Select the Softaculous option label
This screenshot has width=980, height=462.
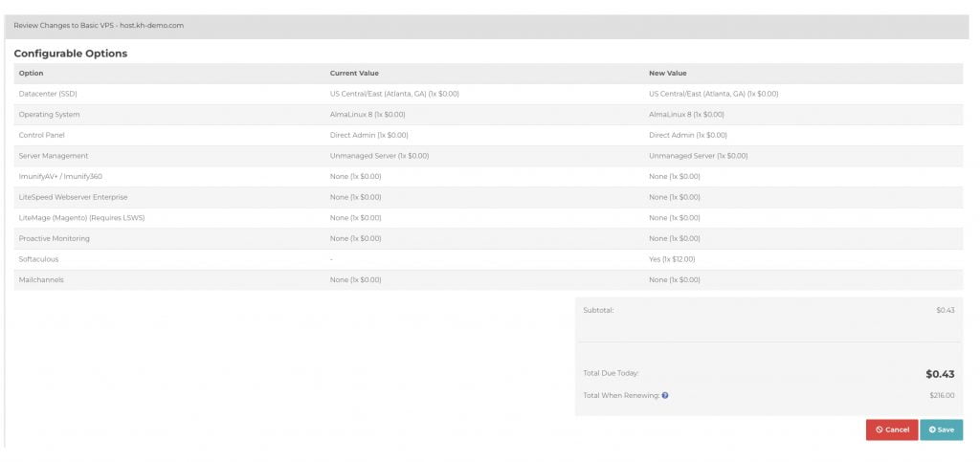tap(38, 258)
